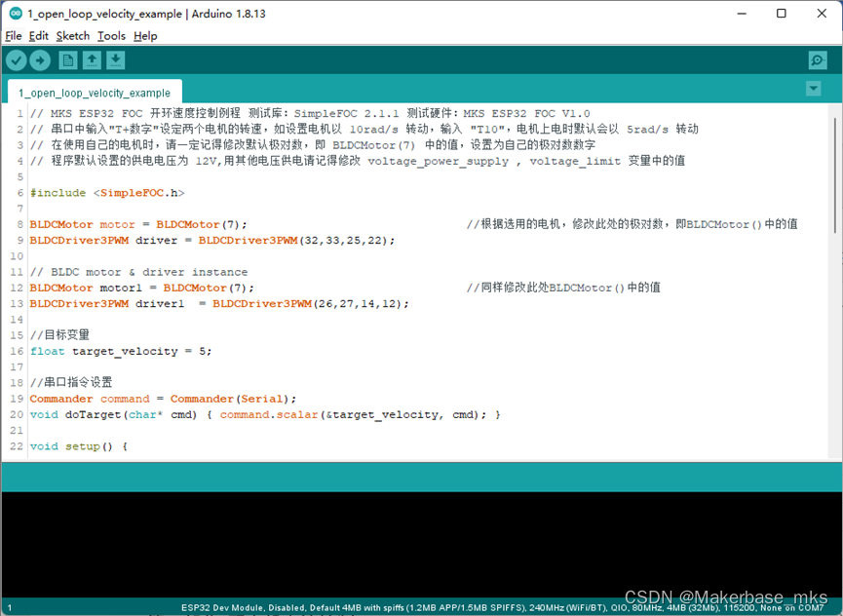The image size is (843, 616).
Task: Open a sketch with the up-arrow Open icon
Action: (92, 60)
